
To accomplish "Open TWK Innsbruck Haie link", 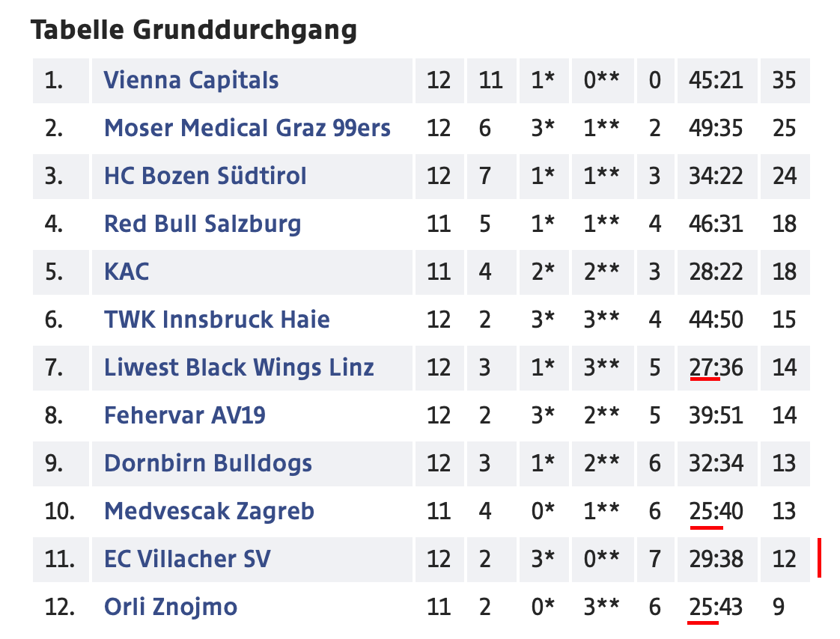I will point(216,319).
